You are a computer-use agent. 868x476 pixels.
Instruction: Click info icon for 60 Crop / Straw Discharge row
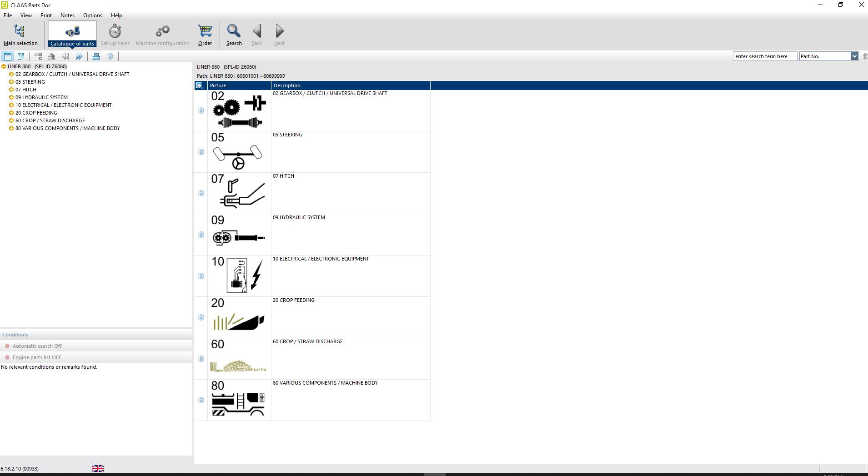tap(201, 359)
